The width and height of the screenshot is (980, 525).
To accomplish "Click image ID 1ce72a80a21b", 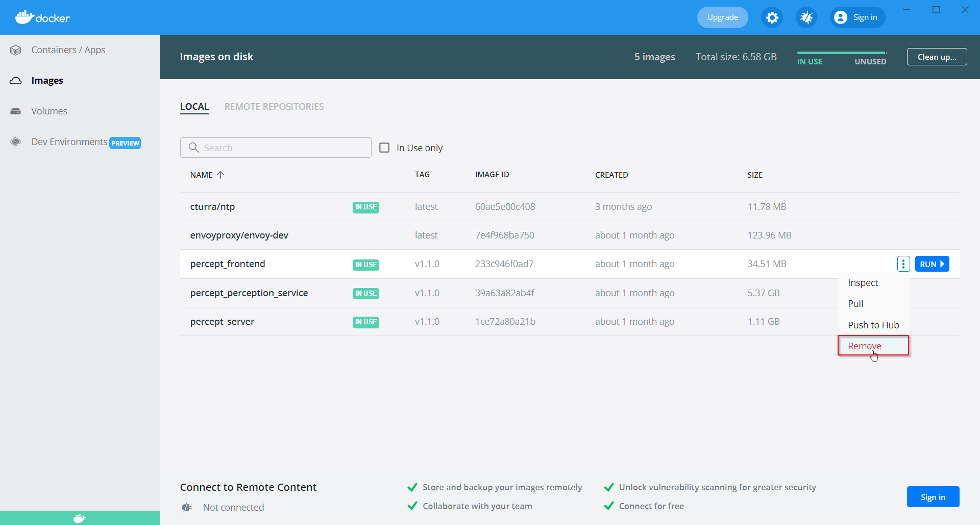I will (505, 322).
